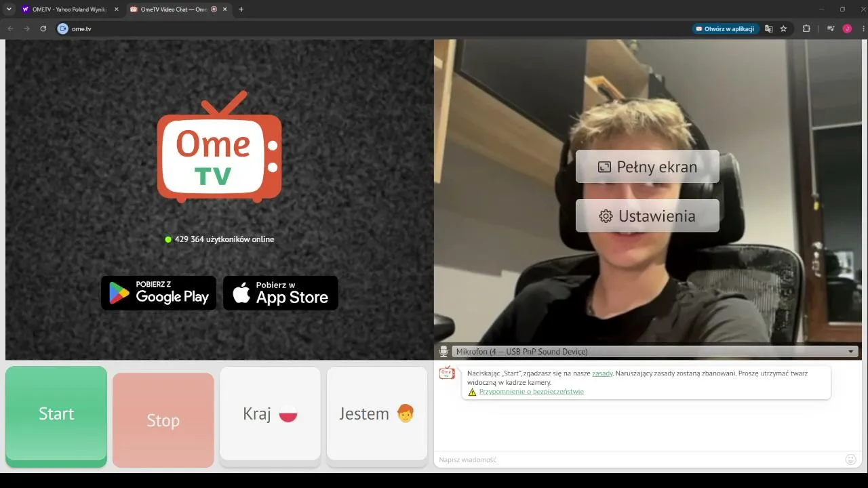This screenshot has width=868, height=488.
Task: Open the zasady rules link
Action: click(x=602, y=373)
